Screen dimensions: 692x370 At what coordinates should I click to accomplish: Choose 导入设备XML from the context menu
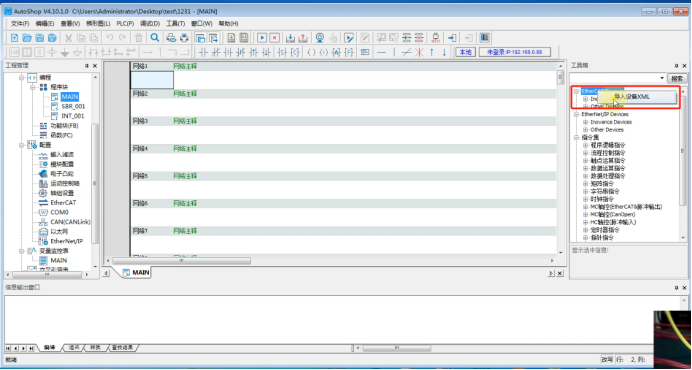point(637,97)
